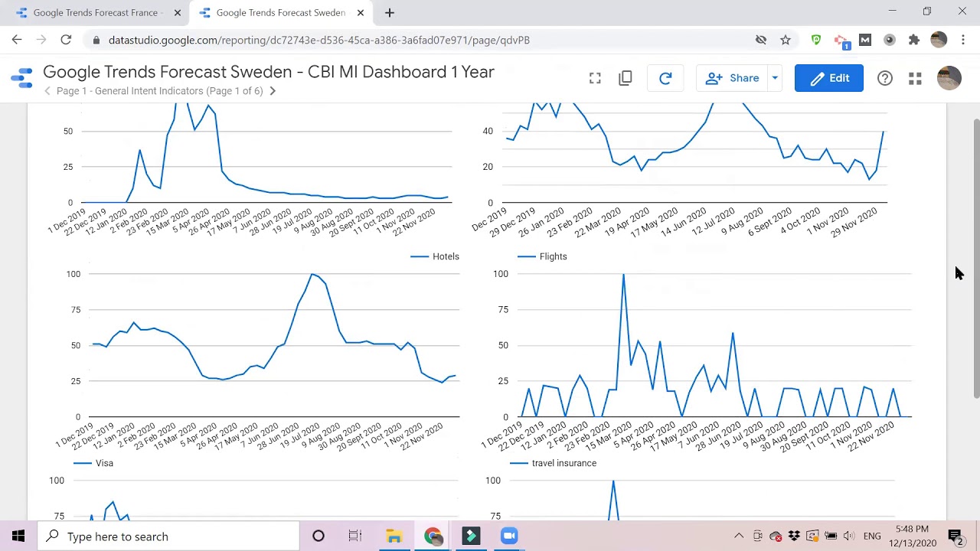Click the report title text
The image size is (980, 551).
point(269,72)
